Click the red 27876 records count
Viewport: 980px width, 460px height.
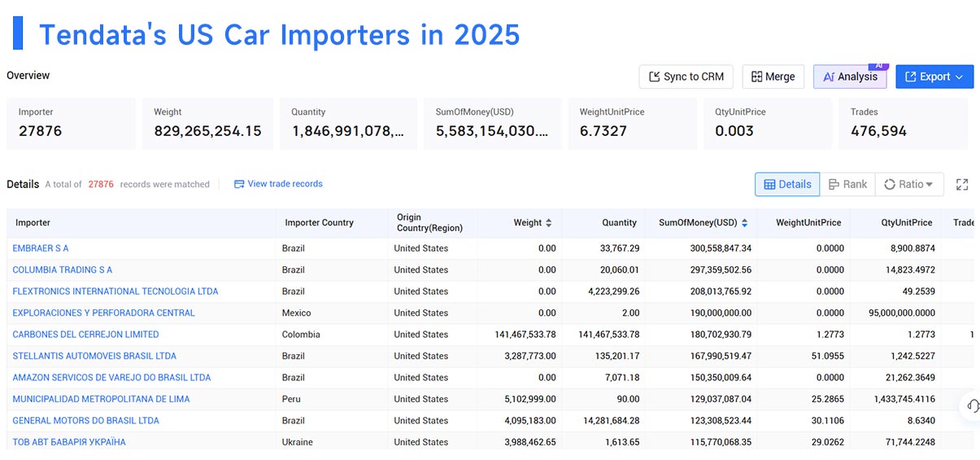(x=101, y=184)
